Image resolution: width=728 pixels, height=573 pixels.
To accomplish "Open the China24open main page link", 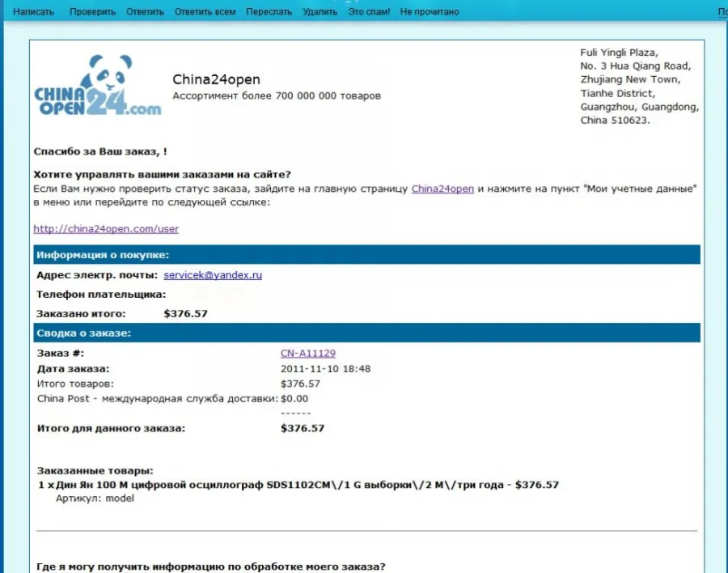I will 442,189.
